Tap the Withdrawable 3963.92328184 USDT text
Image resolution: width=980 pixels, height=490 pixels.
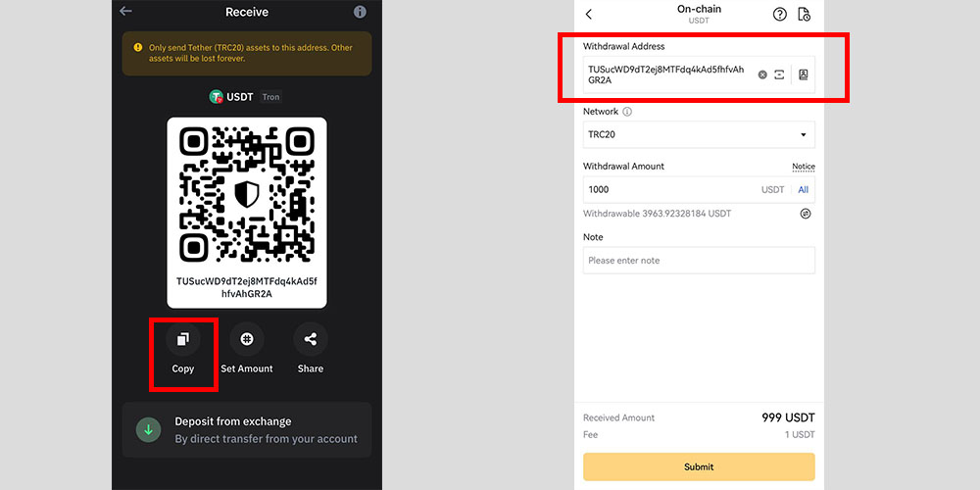(x=657, y=214)
